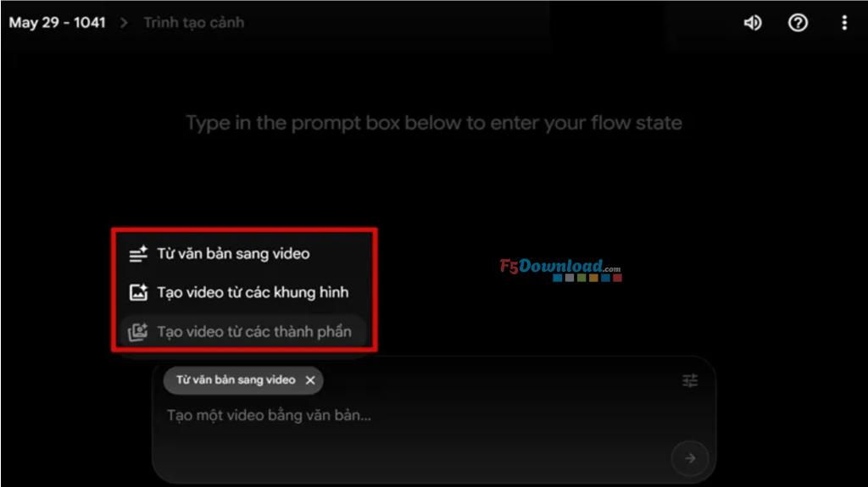Click the ingredients-to-video icon

pos(138,331)
